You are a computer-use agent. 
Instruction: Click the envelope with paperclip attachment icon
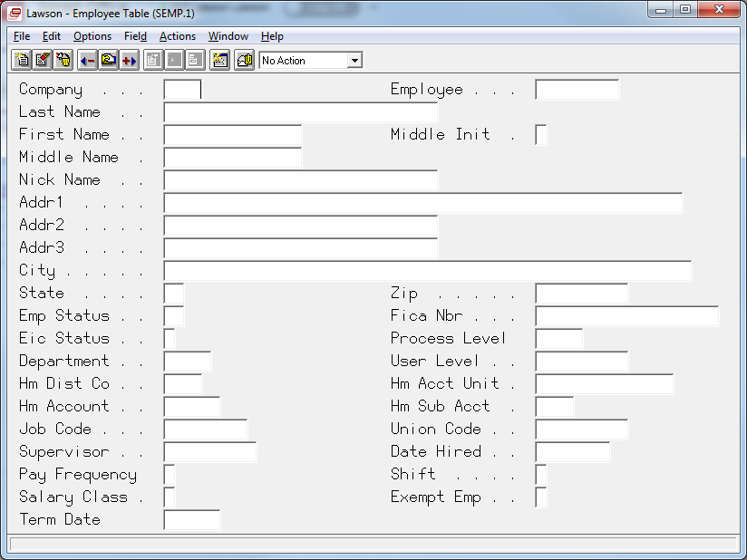[x=245, y=60]
